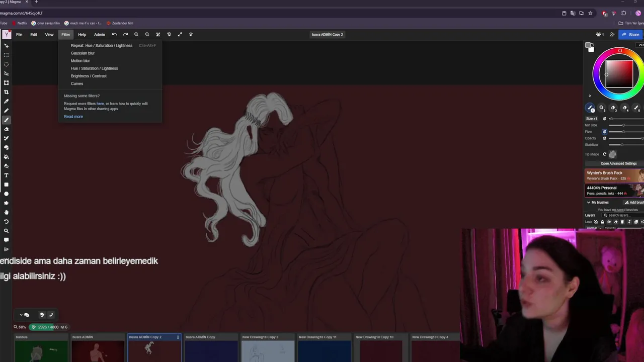Screen dimensions: 644x362
Task: Open the Help menu
Action: (82, 35)
